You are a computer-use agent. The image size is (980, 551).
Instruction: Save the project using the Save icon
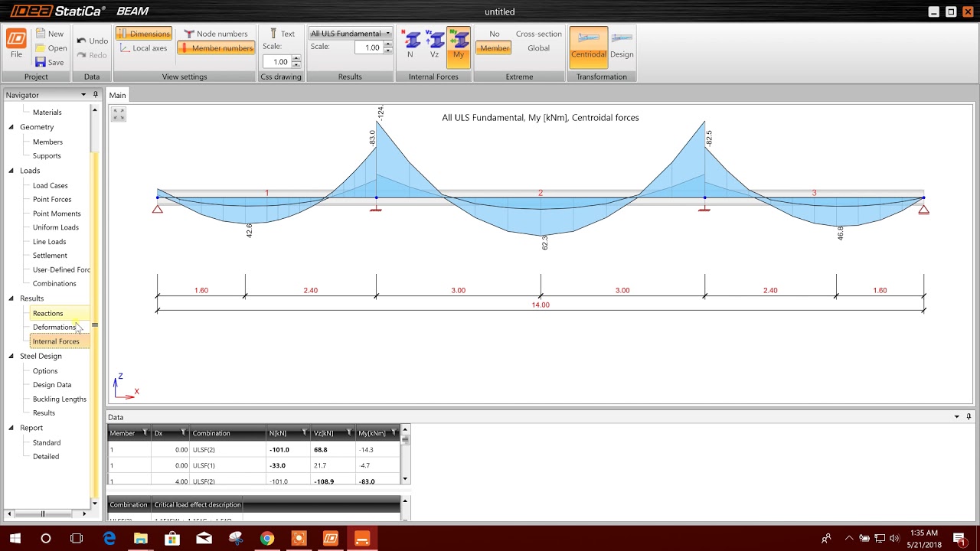(49, 62)
